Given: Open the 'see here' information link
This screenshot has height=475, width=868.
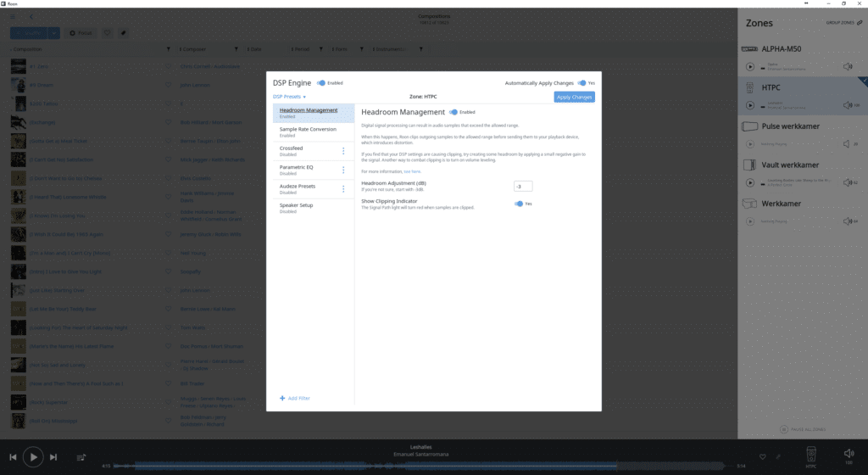Looking at the screenshot, I should coord(413,171).
